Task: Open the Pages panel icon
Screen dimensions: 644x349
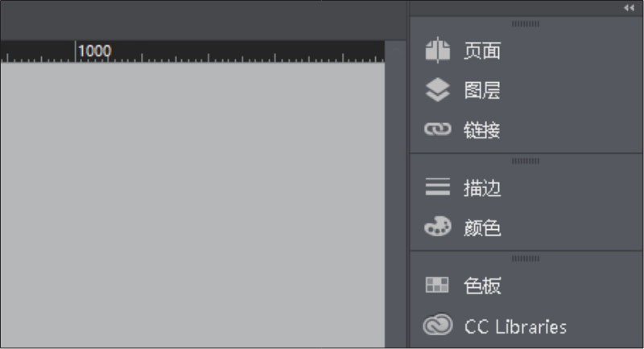Action: [437, 51]
